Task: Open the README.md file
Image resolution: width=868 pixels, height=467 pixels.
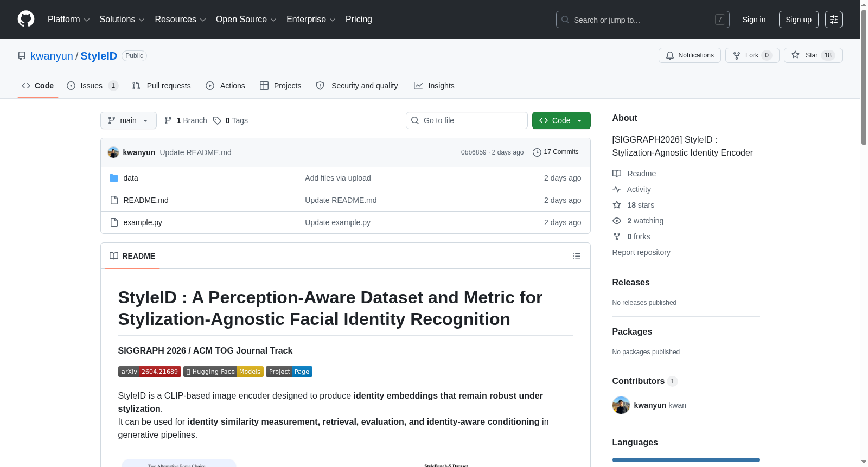Action: (x=146, y=200)
